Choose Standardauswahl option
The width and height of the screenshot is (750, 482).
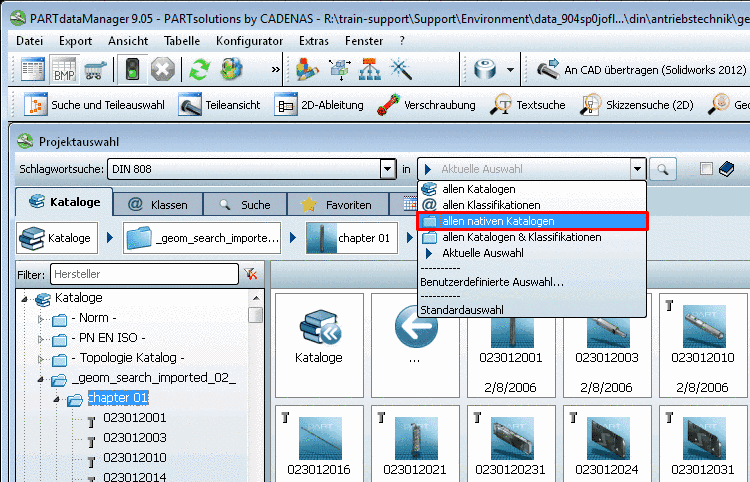(532, 310)
